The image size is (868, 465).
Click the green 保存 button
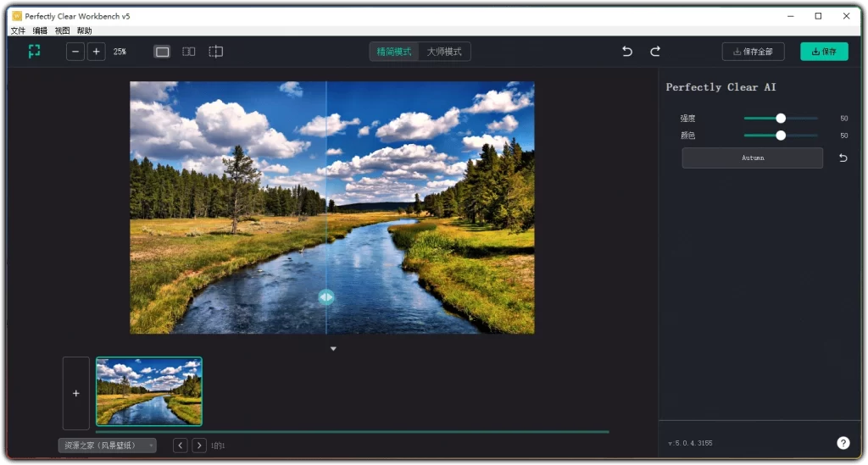pos(823,52)
